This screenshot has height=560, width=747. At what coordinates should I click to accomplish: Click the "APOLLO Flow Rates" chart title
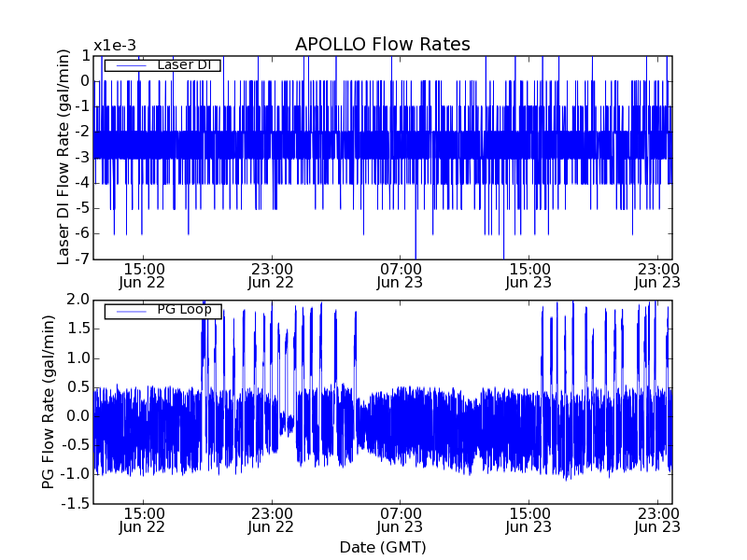click(383, 44)
